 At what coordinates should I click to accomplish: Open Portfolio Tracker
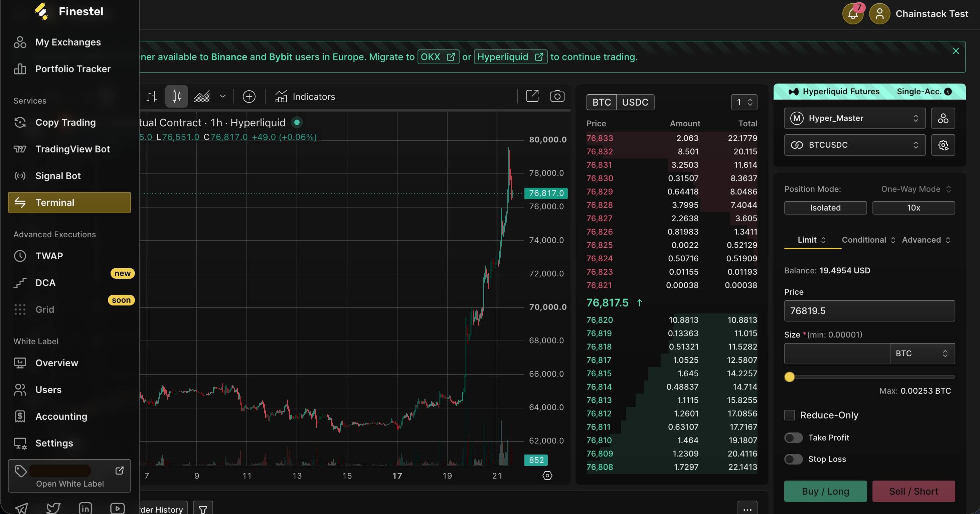tap(69, 69)
